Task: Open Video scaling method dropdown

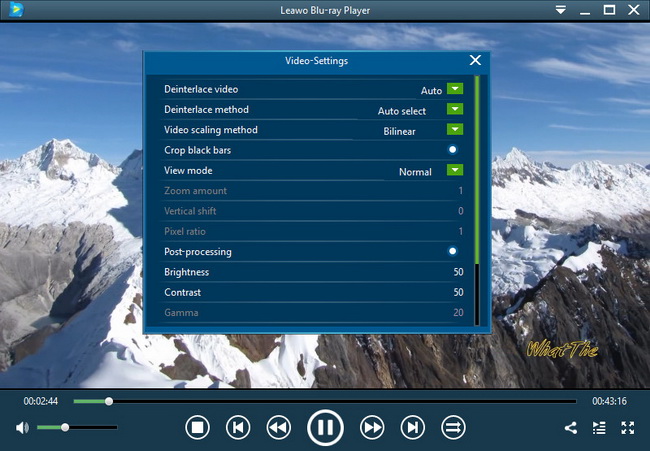Action: pos(455,130)
